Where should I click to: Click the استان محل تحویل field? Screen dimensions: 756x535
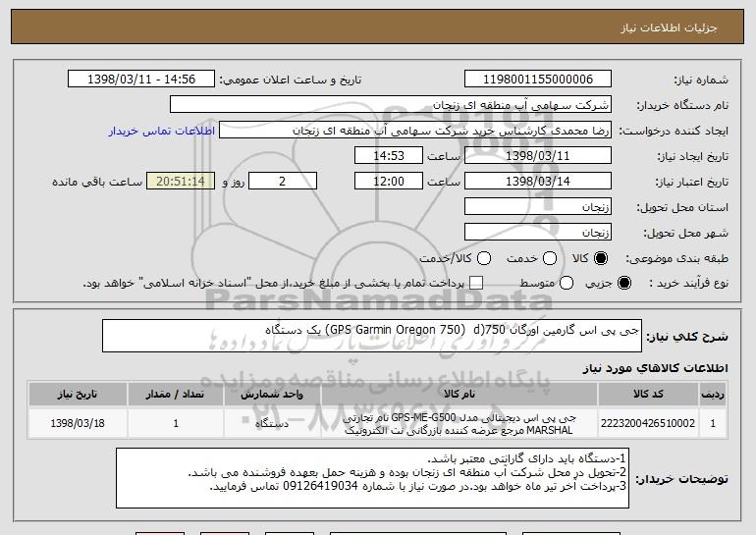(x=538, y=207)
